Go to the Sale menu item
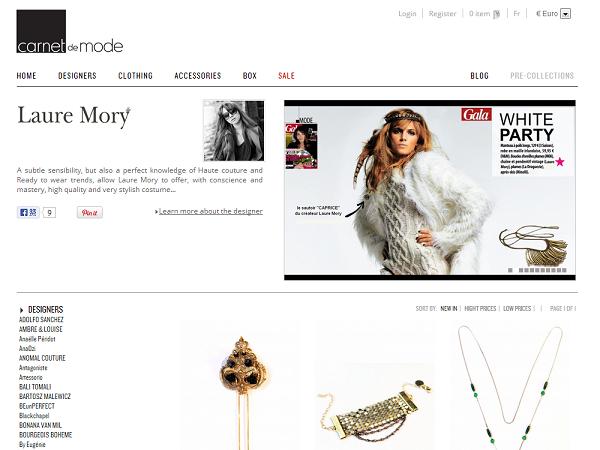 (286, 76)
